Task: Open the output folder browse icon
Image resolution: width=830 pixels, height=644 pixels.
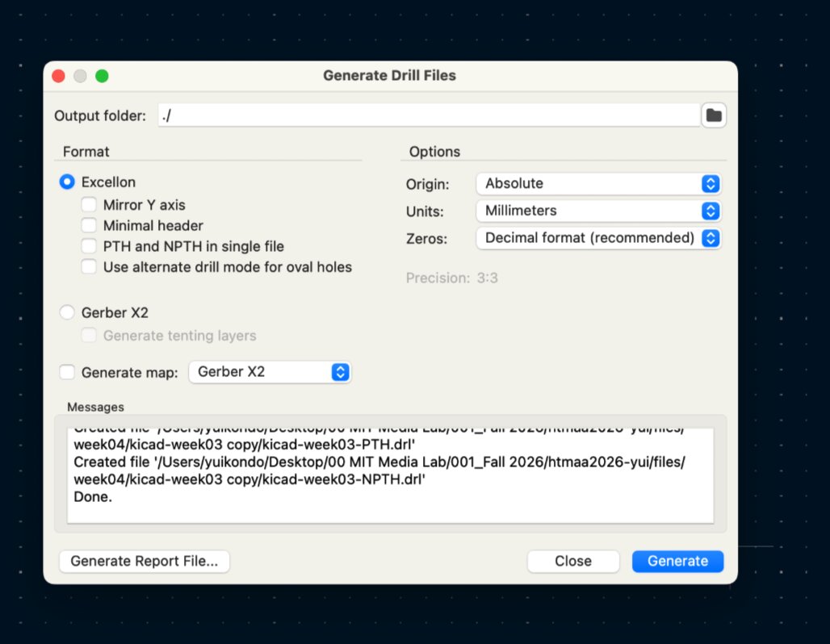Action: point(714,115)
